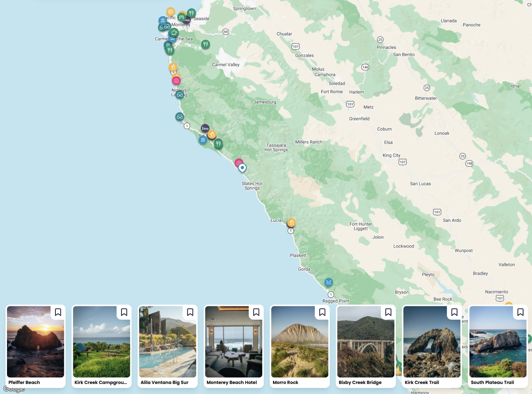This screenshot has width=532, height=394.
Task: Open the fork-and-knife restaurant marker east of Carmel
Action: 205,44
